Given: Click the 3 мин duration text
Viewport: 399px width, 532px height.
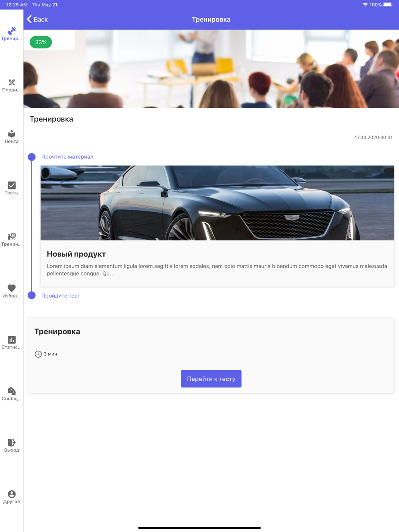Looking at the screenshot, I should [x=50, y=354].
